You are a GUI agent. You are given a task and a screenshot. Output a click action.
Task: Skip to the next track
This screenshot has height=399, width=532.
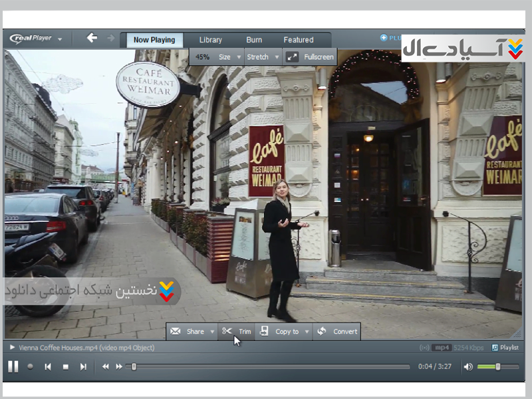(x=83, y=366)
